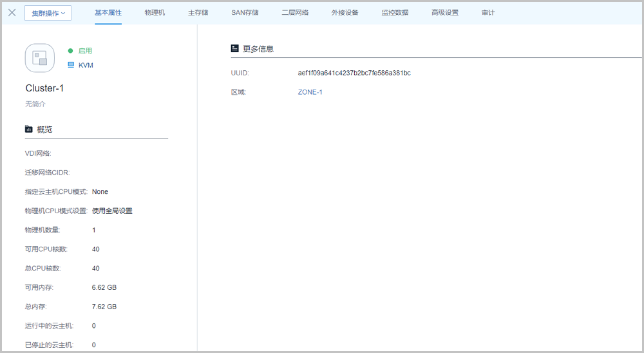This screenshot has height=353, width=644.
Task: Open the 物理机 tab
Action: 155,12
